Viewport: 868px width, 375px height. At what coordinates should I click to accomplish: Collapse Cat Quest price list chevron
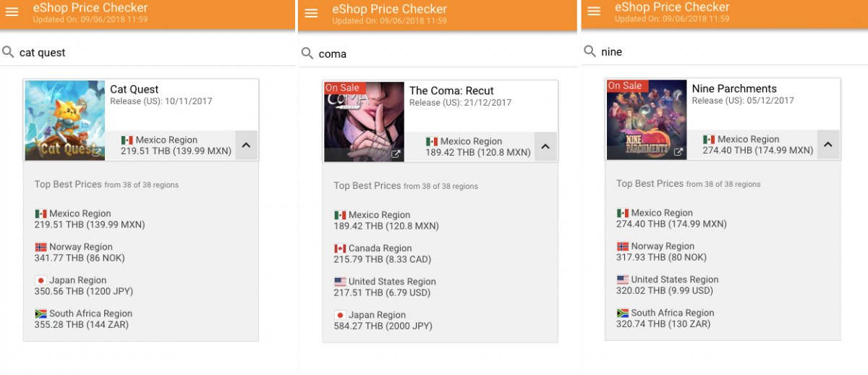click(x=246, y=146)
